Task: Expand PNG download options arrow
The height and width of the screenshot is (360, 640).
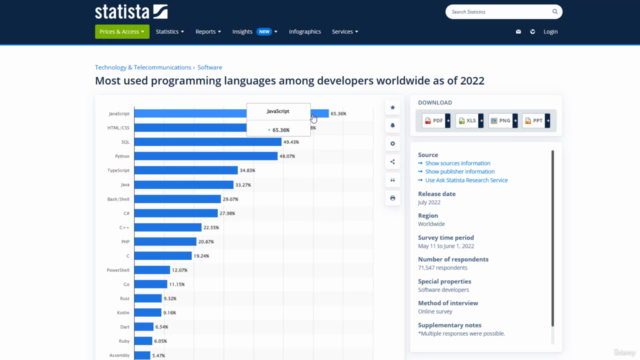Action: (515, 121)
